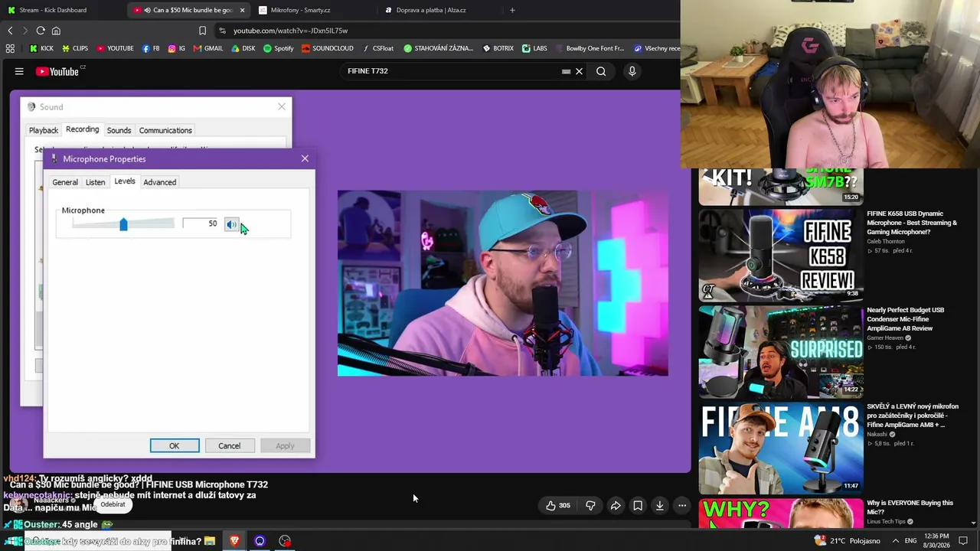The width and height of the screenshot is (980, 551).
Task: Run the YouTube search with magnifier icon
Action: pos(601,71)
